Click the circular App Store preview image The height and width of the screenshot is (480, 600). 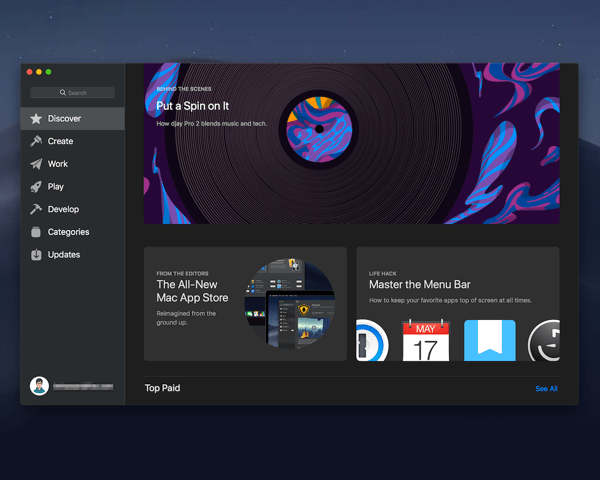pyautogui.click(x=290, y=304)
